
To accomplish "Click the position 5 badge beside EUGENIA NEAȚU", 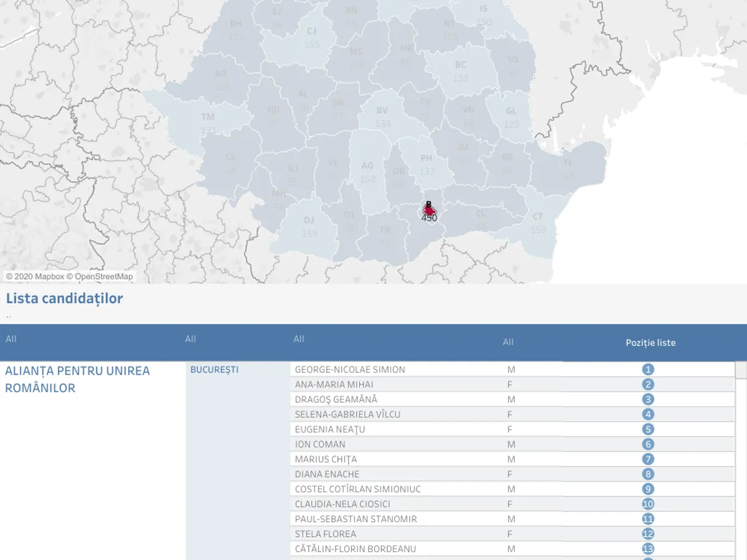I will click(647, 429).
